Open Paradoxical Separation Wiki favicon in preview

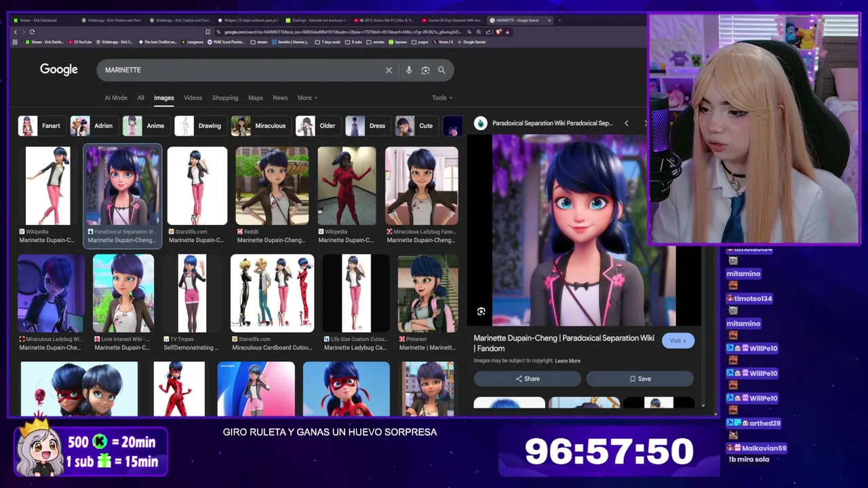481,123
